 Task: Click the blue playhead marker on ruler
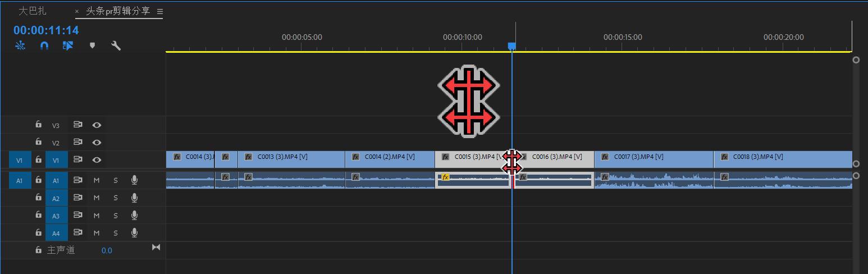click(x=511, y=47)
